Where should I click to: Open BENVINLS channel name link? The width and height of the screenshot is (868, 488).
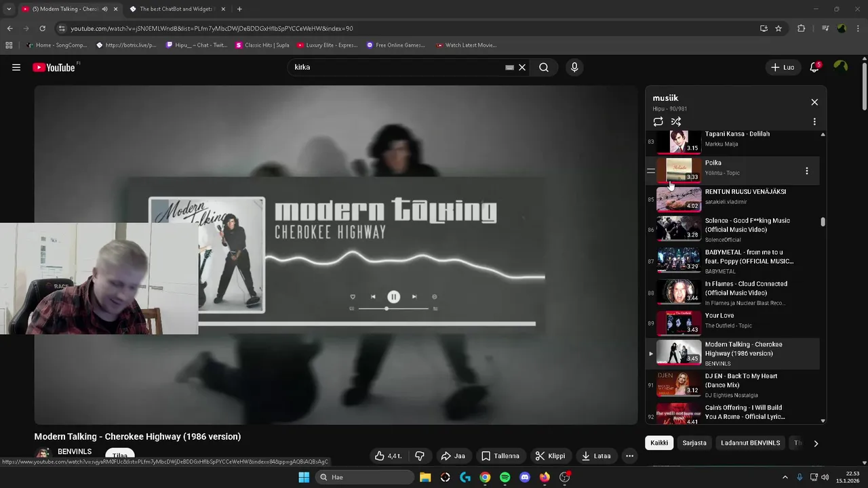pyautogui.click(x=75, y=451)
